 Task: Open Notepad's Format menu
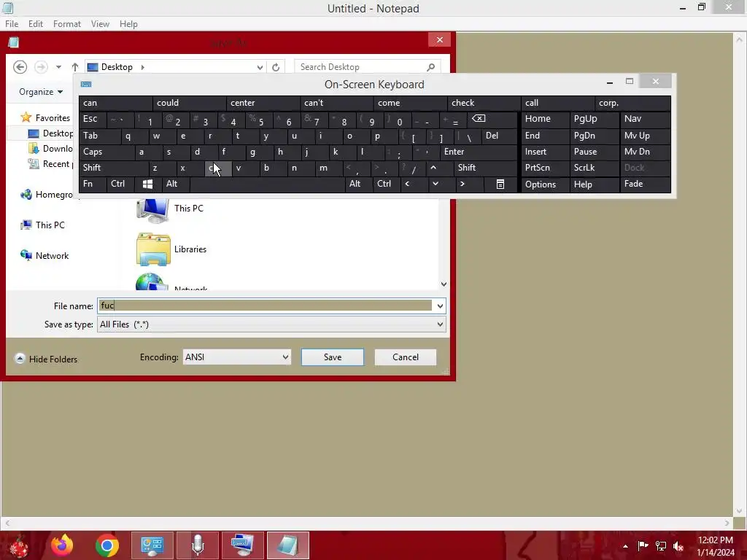point(66,24)
